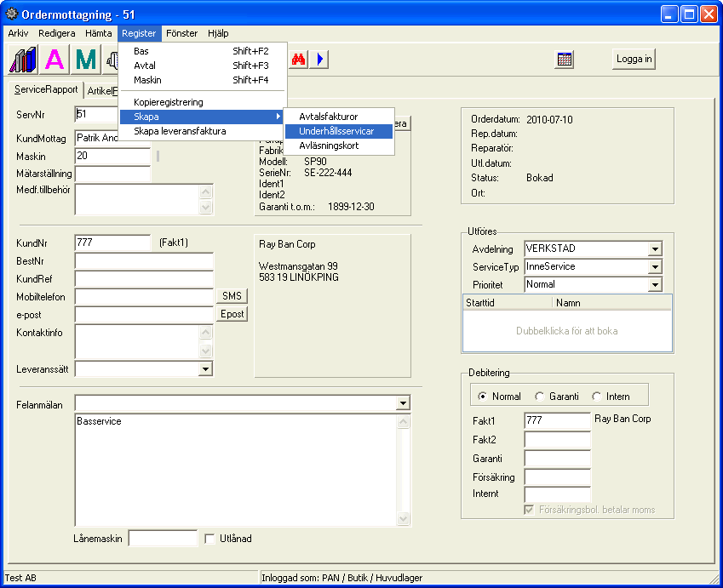Select the Intern radio button
The image size is (723, 588).
coord(596,397)
